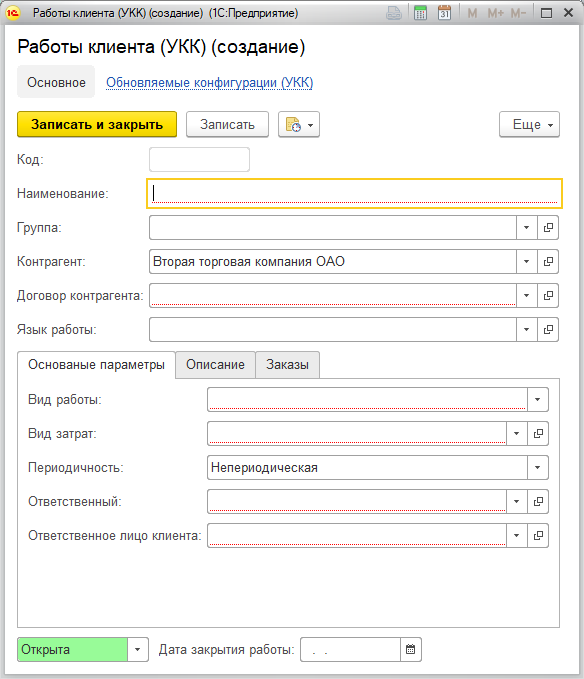
Task: Expand the Контрагент dropdown
Action: (527, 262)
